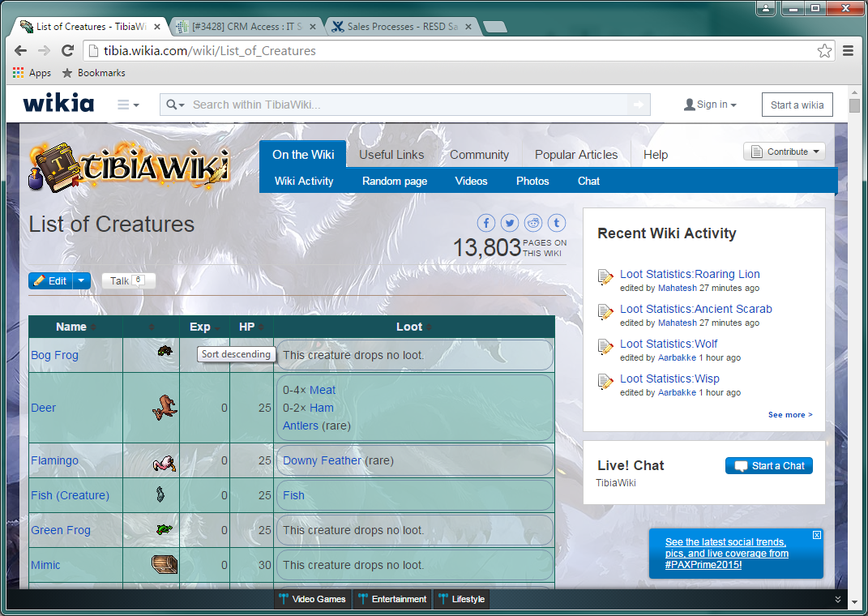Open the Downy Feather loot link
Image resolution: width=868 pixels, height=616 pixels.
point(322,460)
